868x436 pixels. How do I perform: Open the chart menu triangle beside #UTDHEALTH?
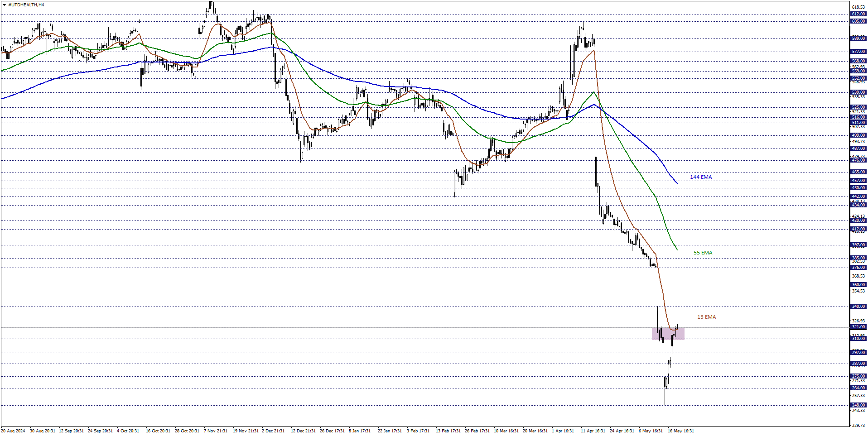point(4,5)
